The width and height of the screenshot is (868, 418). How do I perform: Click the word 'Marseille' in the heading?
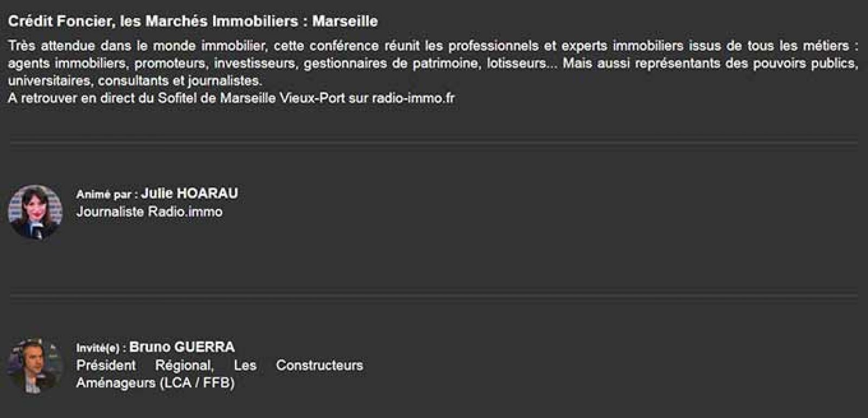coord(345,21)
